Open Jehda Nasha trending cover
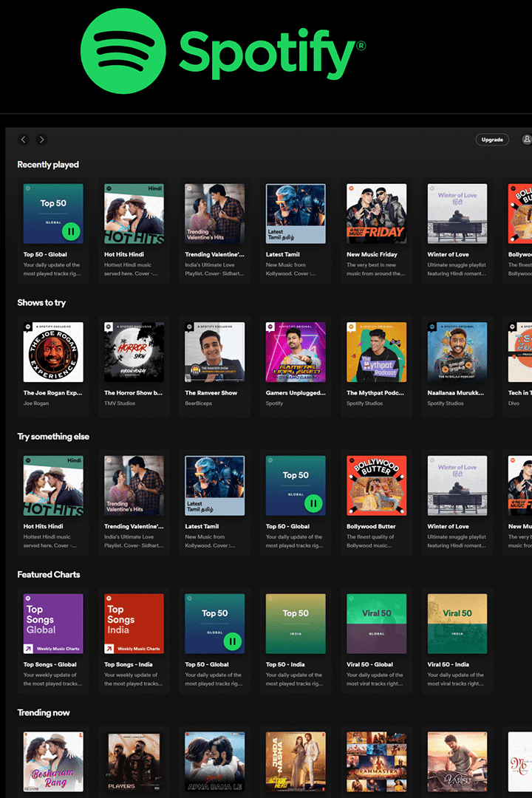 click(296, 761)
